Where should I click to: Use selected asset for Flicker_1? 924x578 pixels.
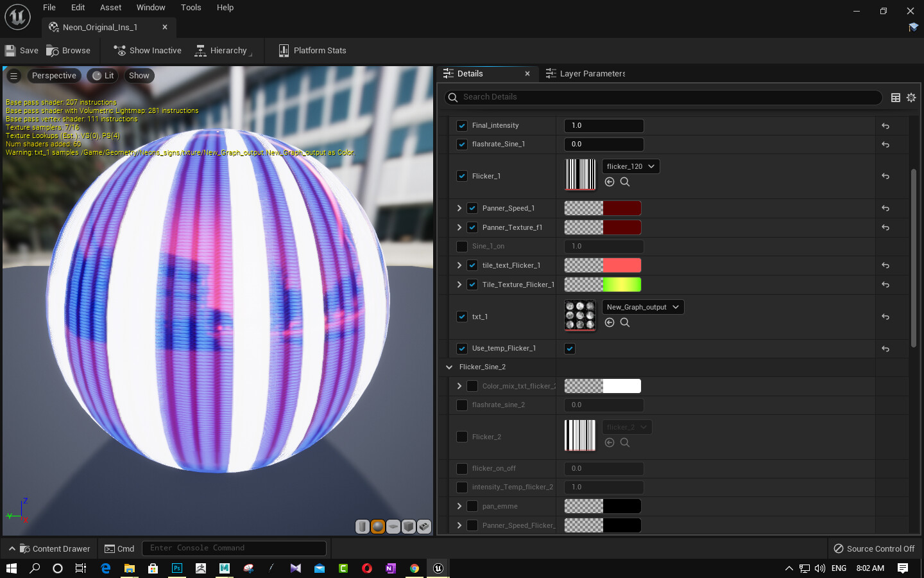(x=610, y=182)
